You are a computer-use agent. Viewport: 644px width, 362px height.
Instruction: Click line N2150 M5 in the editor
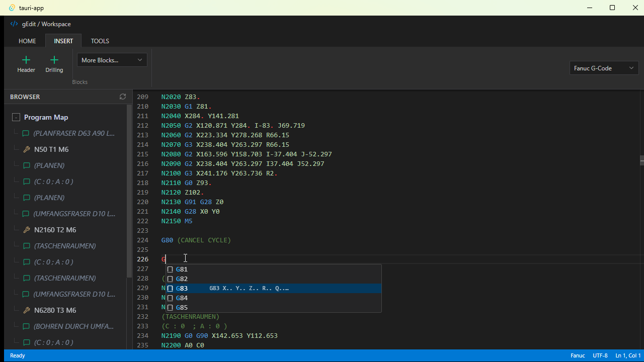[177, 221]
